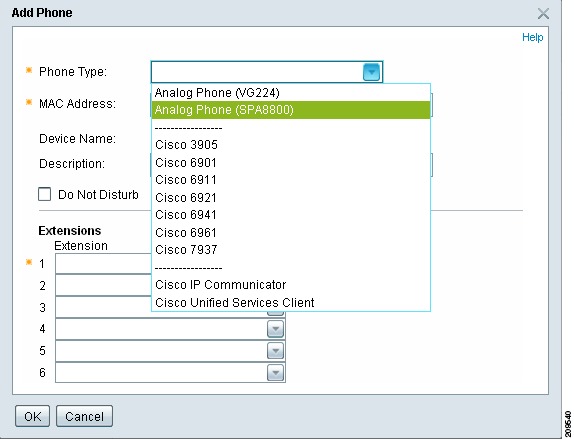Image resolution: width=574 pixels, height=439 pixels.
Task: Select Cisco Unified Services Client option
Action: tap(291, 302)
